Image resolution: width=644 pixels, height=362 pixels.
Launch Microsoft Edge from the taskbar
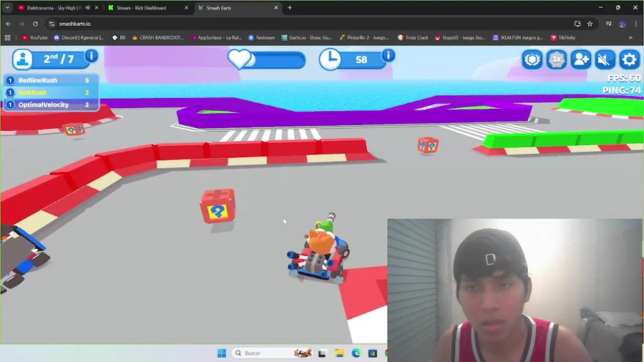click(356, 353)
